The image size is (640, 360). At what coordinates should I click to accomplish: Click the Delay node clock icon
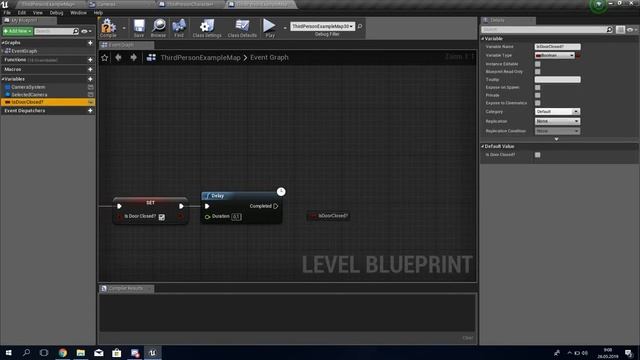(281, 191)
